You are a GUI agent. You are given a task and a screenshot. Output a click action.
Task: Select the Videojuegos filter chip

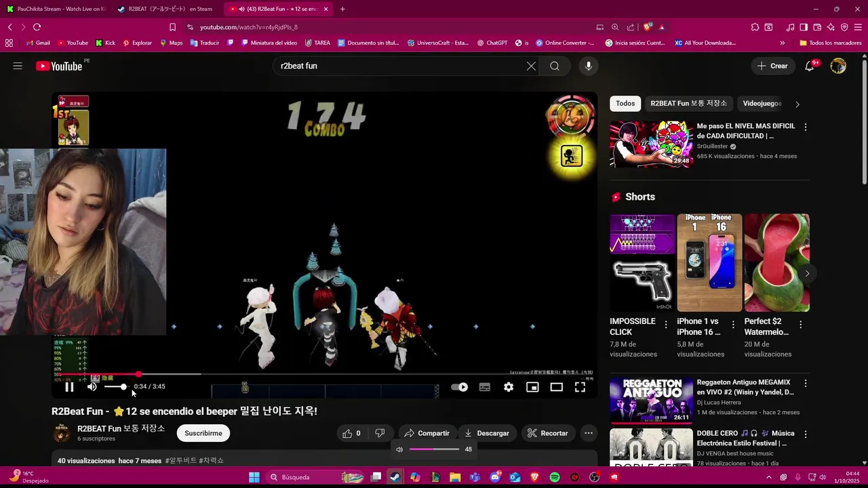pyautogui.click(x=762, y=104)
